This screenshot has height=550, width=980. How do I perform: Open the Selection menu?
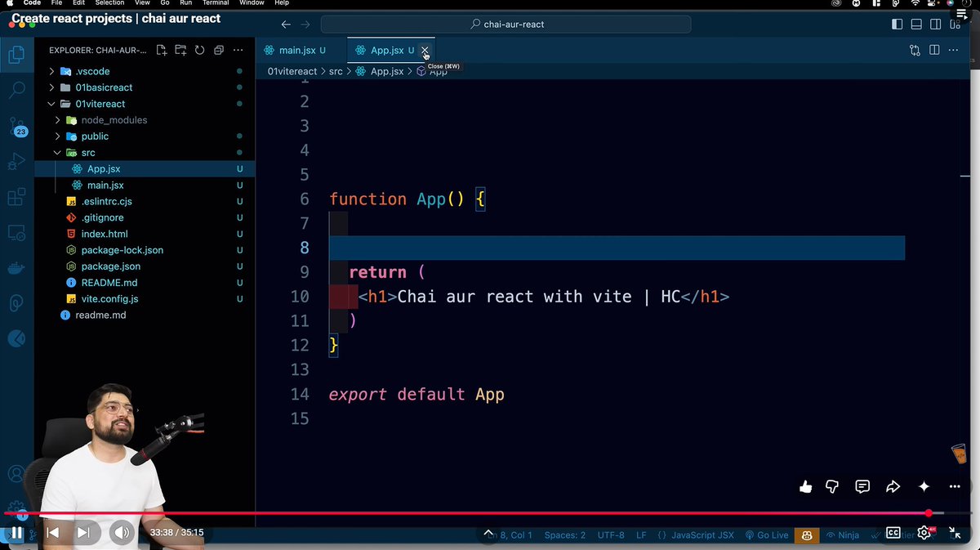[x=109, y=3]
